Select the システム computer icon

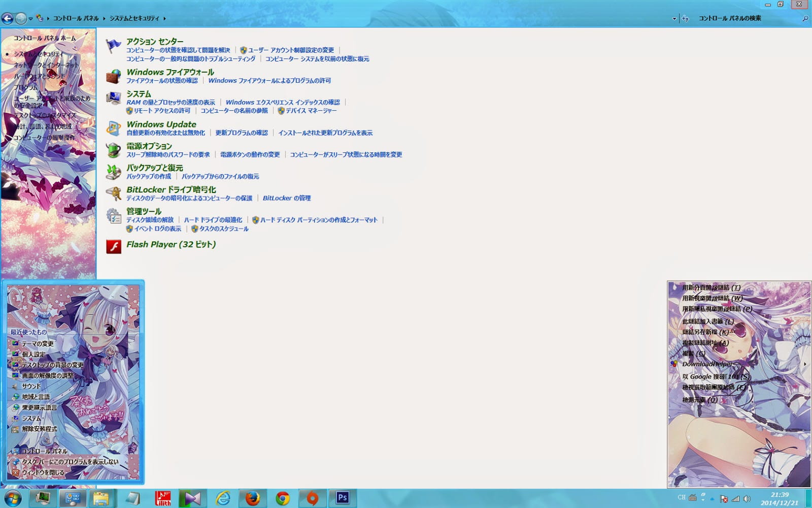(x=113, y=97)
